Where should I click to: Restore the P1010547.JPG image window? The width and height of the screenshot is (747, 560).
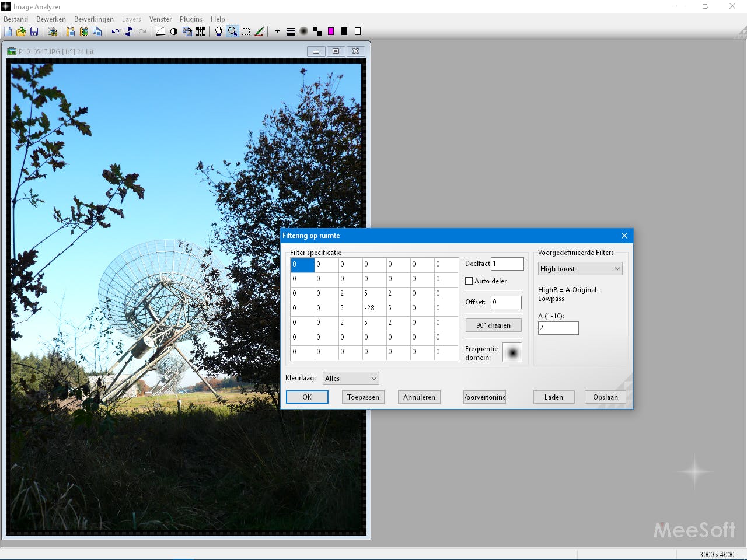point(336,51)
